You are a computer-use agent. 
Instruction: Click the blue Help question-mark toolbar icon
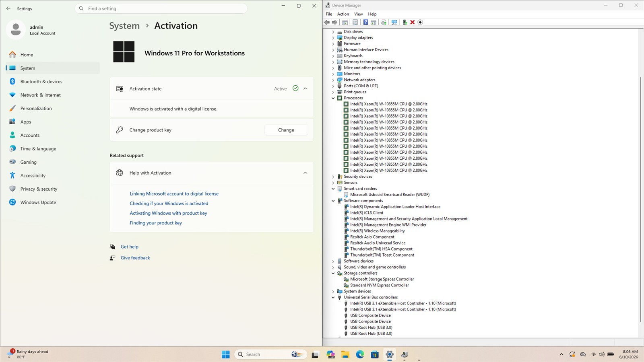pyautogui.click(x=365, y=22)
